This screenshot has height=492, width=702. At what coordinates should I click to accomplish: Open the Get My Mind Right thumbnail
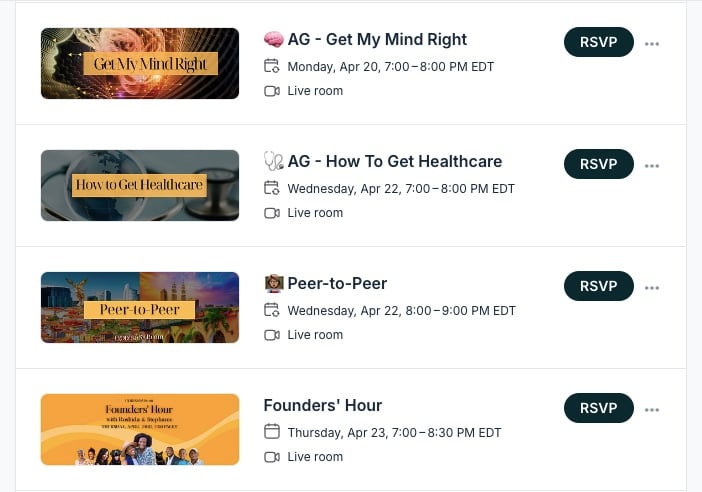click(x=140, y=64)
